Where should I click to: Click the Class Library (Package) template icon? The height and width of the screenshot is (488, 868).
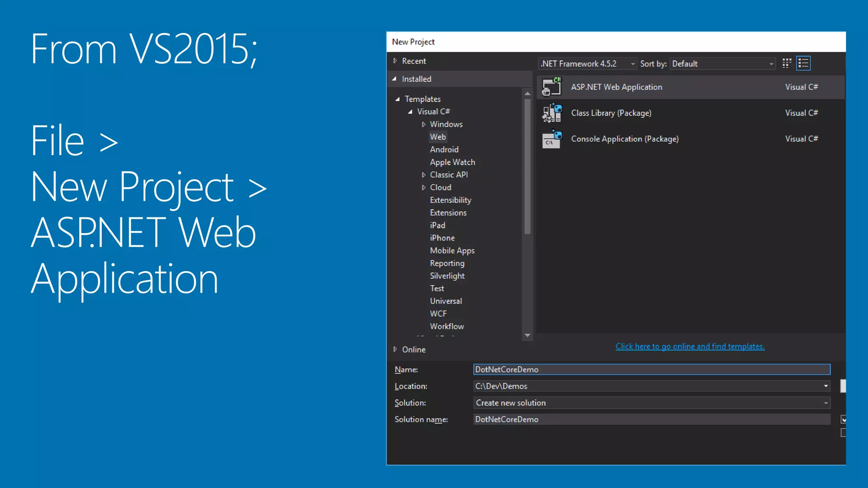point(551,113)
